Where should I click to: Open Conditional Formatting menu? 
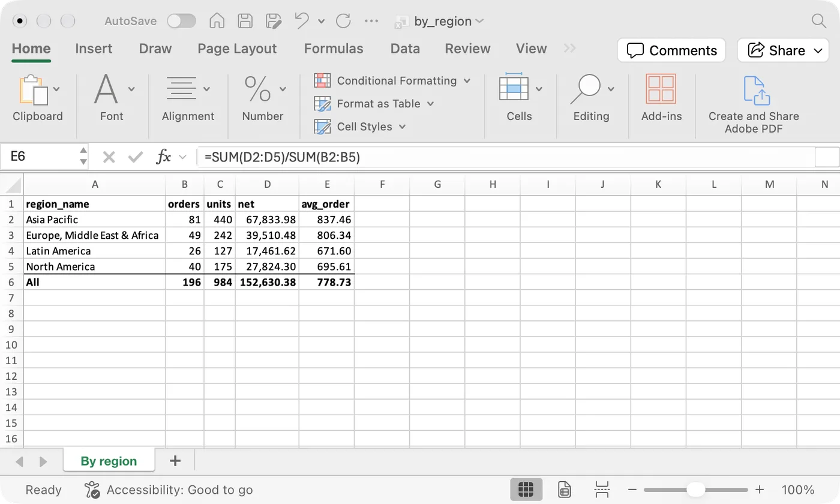(x=392, y=80)
